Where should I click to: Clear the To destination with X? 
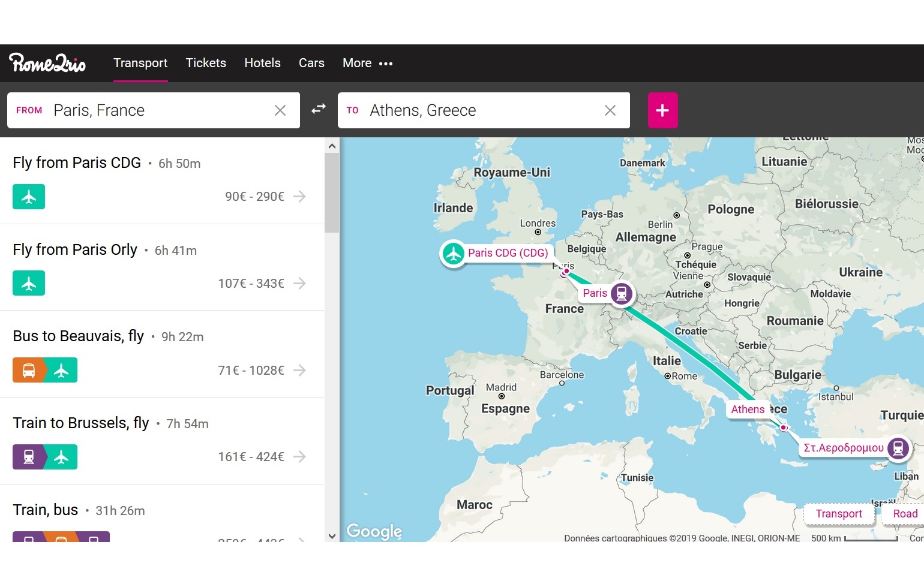(x=610, y=110)
